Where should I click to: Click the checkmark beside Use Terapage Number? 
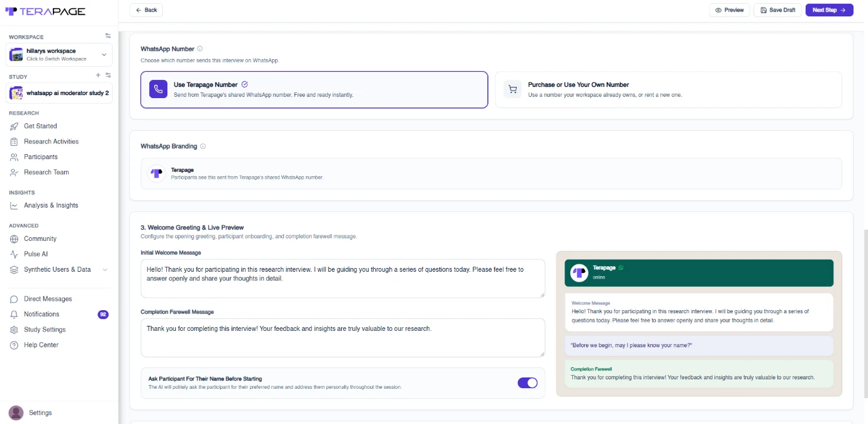[x=245, y=84]
